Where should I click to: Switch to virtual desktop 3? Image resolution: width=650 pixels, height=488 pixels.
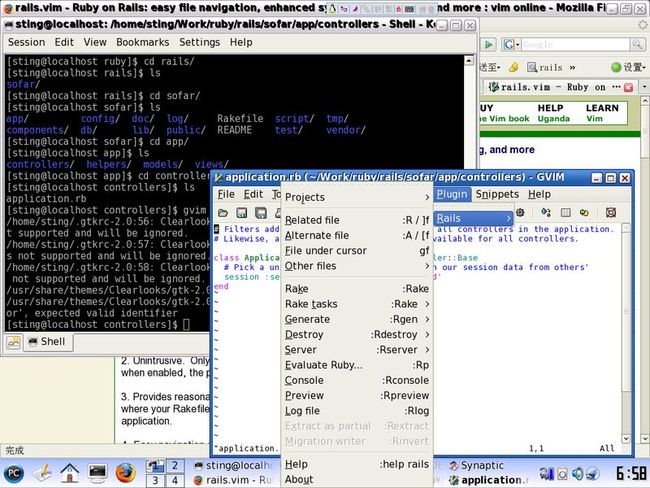[x=155, y=481]
